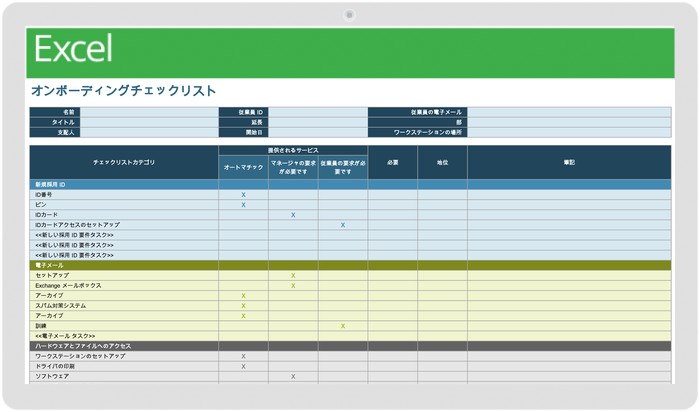The height and width of the screenshot is (412, 700).
Task: Click the empty field next to 名前
Action: pyautogui.click(x=148, y=112)
